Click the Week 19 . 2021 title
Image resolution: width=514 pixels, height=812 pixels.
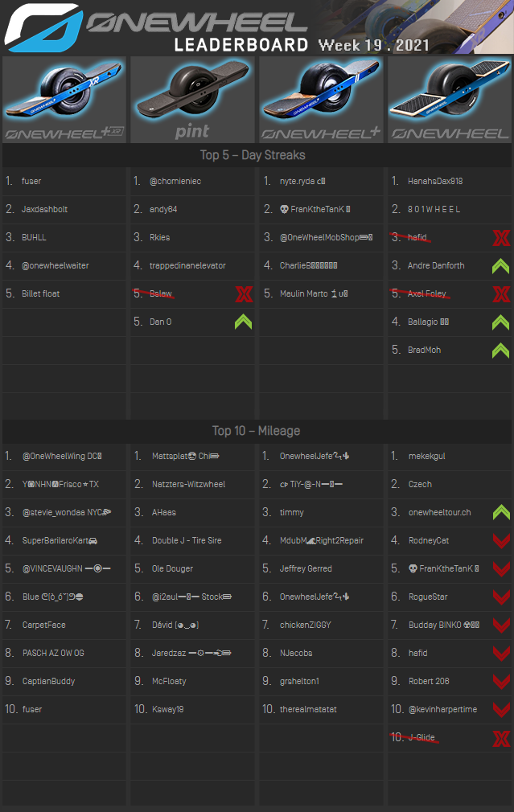click(373, 45)
